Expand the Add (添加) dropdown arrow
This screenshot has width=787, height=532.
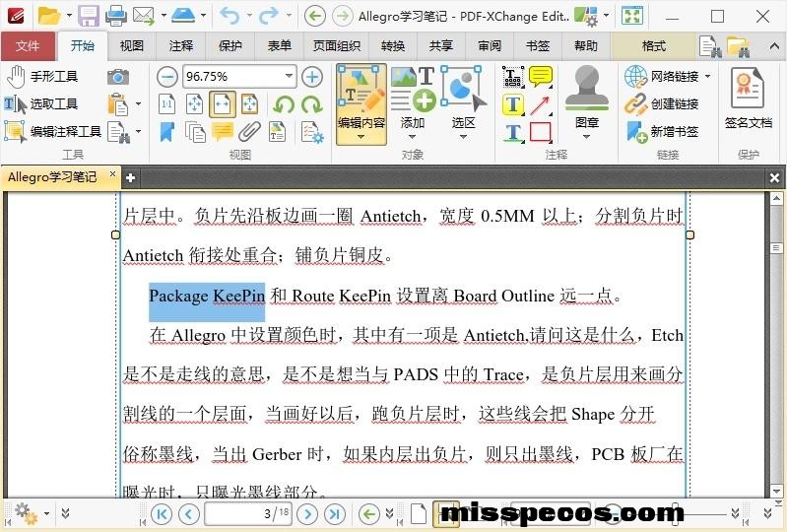point(412,137)
